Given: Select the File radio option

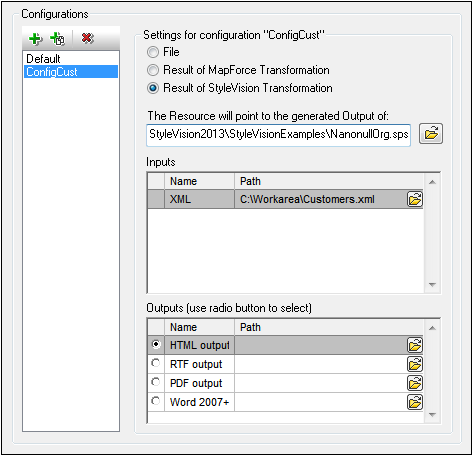Looking at the screenshot, I should [153, 52].
